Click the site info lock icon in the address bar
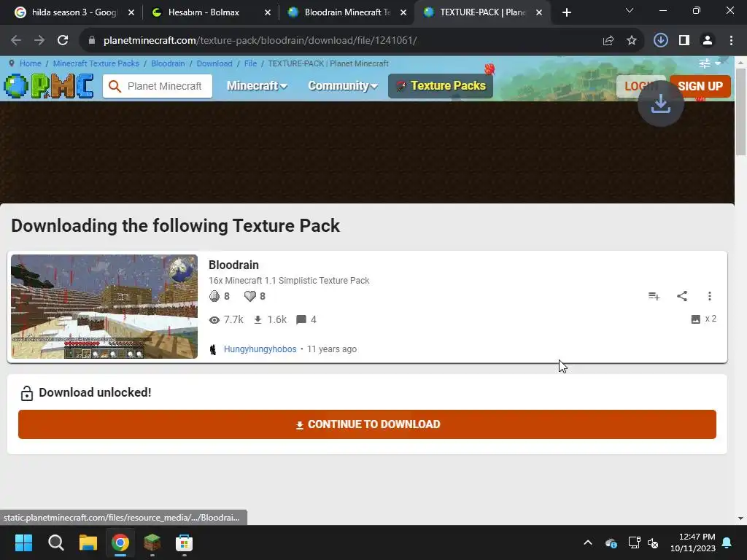This screenshot has width=747, height=560. point(92,41)
